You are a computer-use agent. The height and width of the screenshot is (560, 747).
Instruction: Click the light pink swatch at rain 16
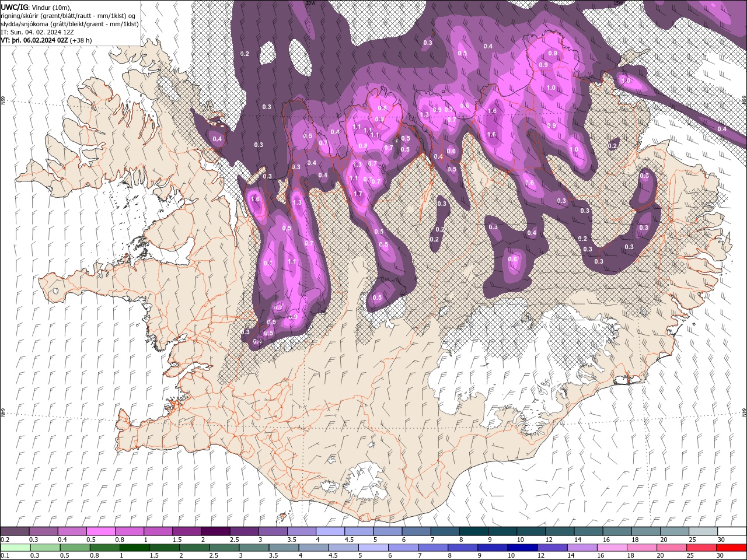(x=612, y=548)
